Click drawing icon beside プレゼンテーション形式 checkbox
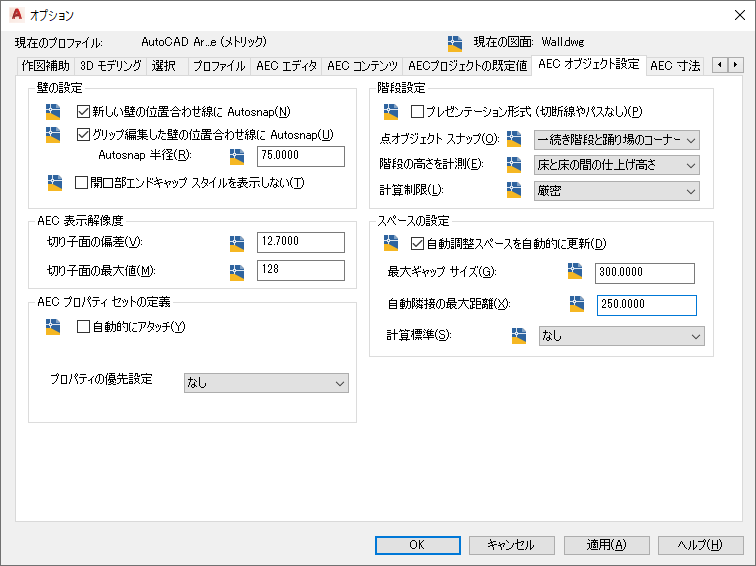Screen dimensions: 756x566 pos(391,112)
